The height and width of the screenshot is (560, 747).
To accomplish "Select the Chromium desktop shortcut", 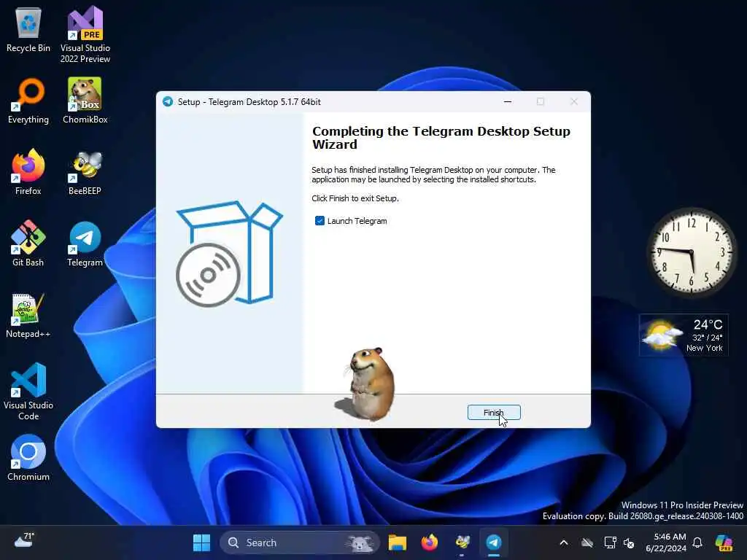I will [x=28, y=458].
